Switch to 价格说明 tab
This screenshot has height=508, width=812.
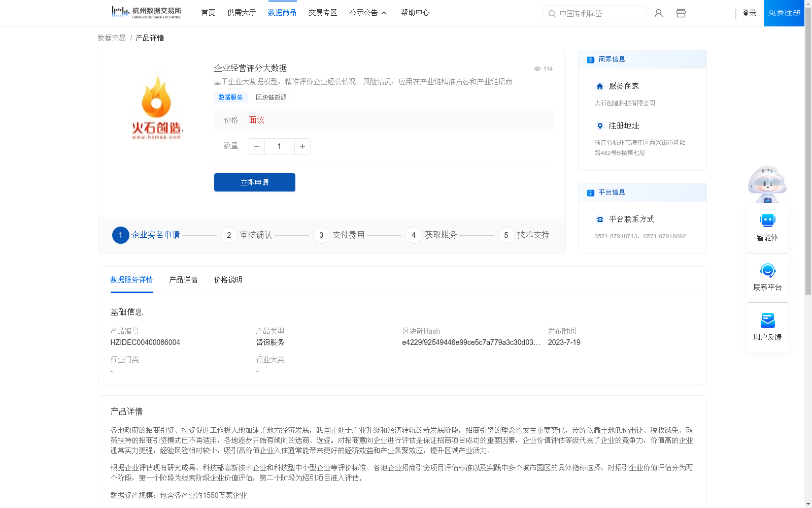coord(228,280)
